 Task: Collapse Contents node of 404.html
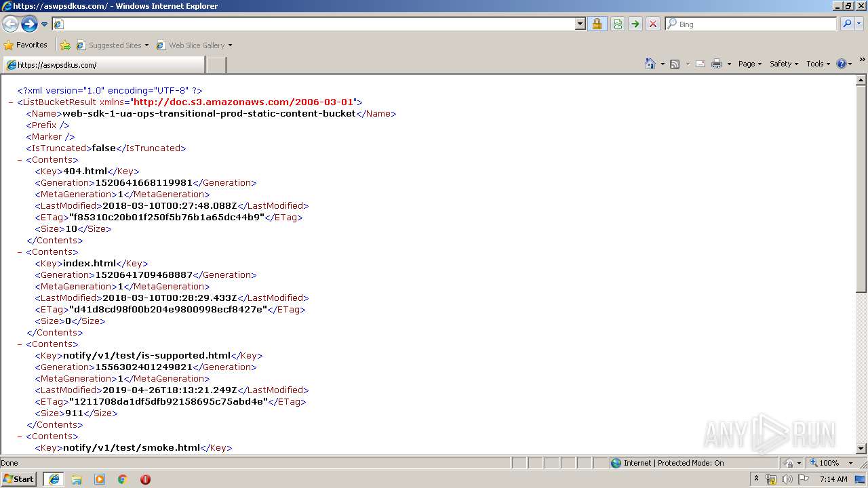click(x=20, y=160)
